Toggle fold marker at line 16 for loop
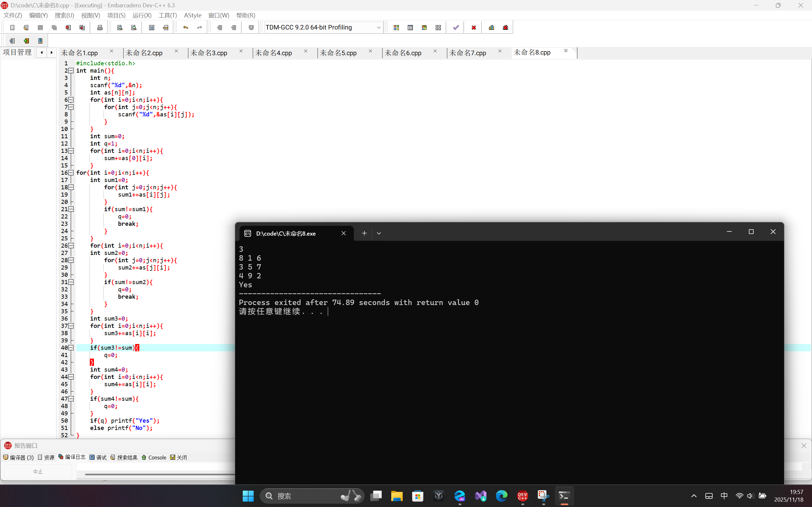 [x=71, y=173]
